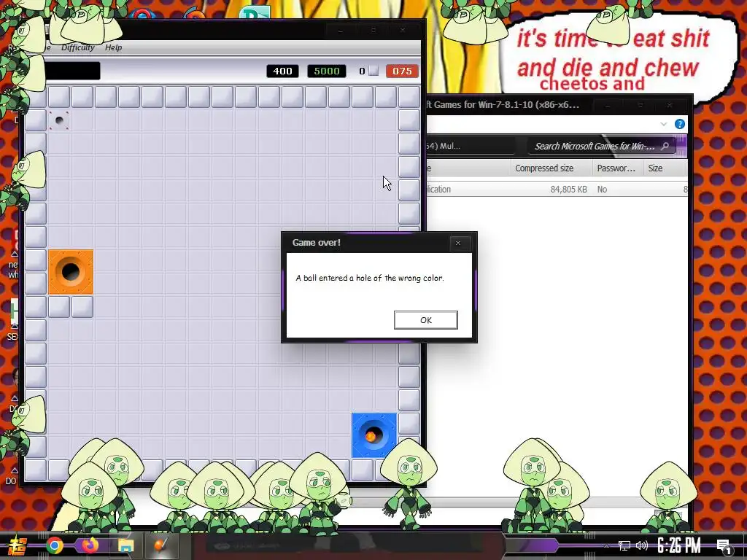Click the green 5000 counter
The image size is (747, 560).
click(x=326, y=71)
